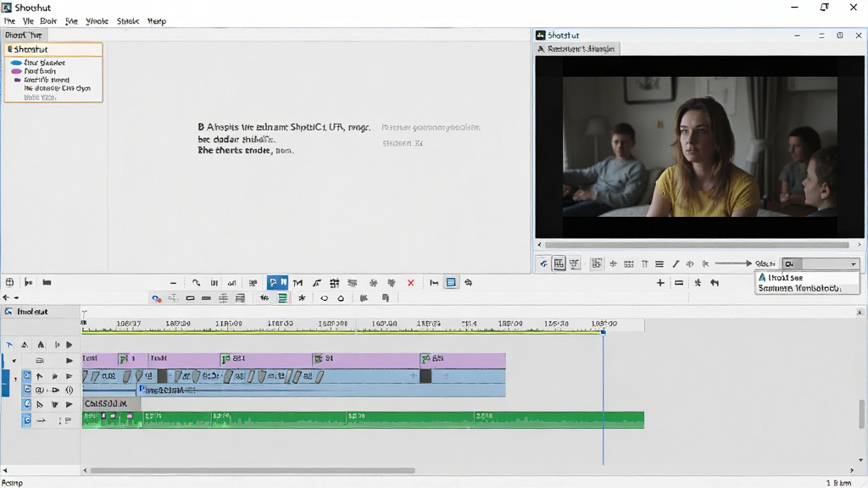Click the timeline horizontal scrollbar thumb at bottom
The image size is (868, 488).
[253, 471]
